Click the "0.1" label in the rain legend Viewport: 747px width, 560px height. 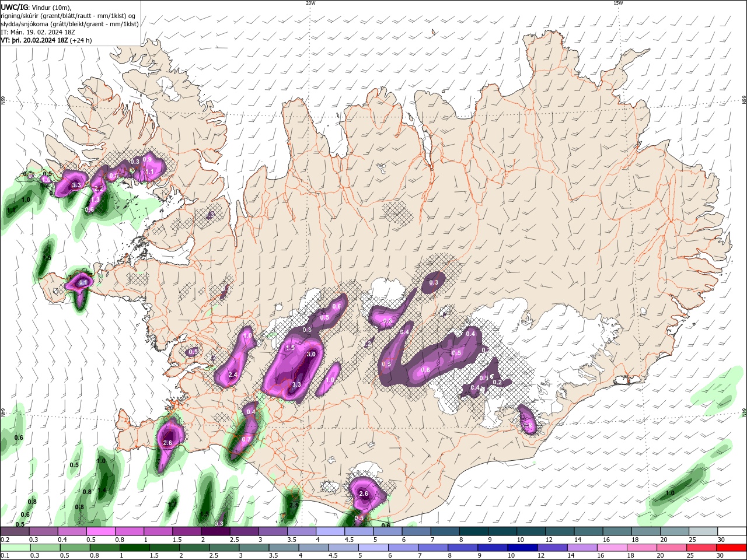[x=5, y=556]
